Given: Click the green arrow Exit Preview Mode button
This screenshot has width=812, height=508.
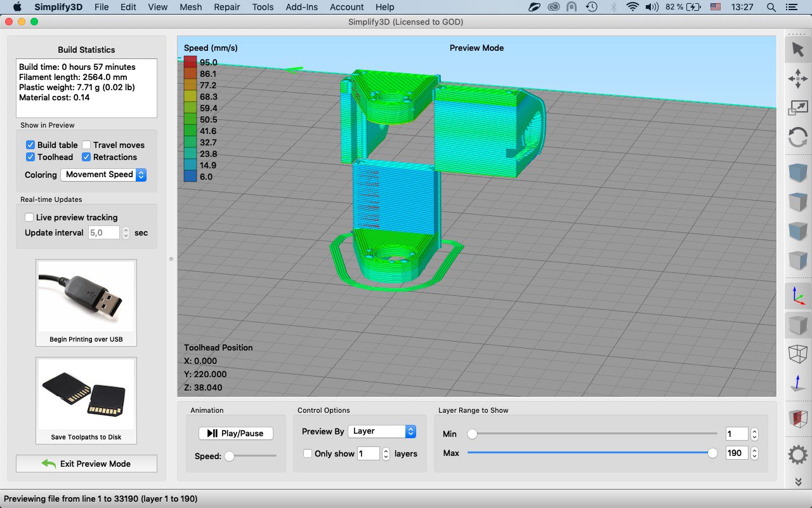Looking at the screenshot, I should [86, 464].
